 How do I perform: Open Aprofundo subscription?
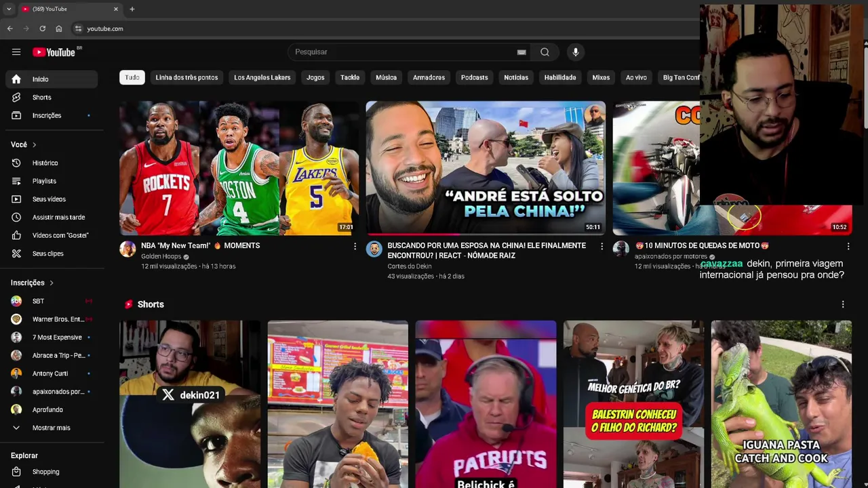click(x=52, y=409)
